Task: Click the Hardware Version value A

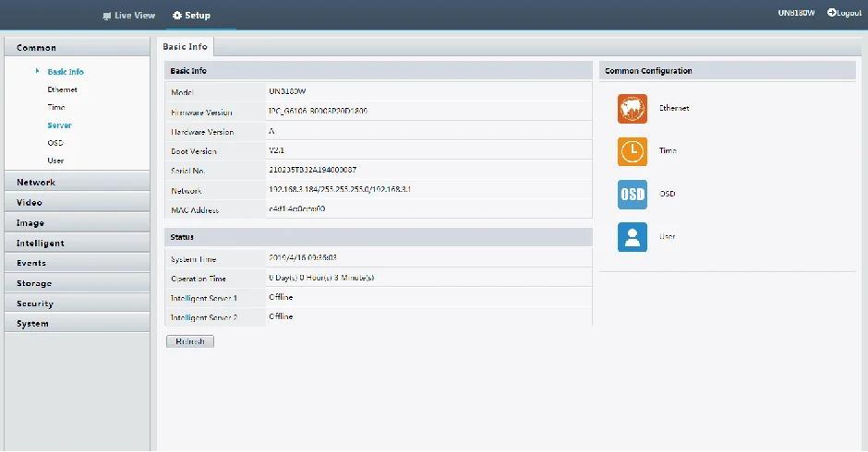Action: [x=271, y=131]
